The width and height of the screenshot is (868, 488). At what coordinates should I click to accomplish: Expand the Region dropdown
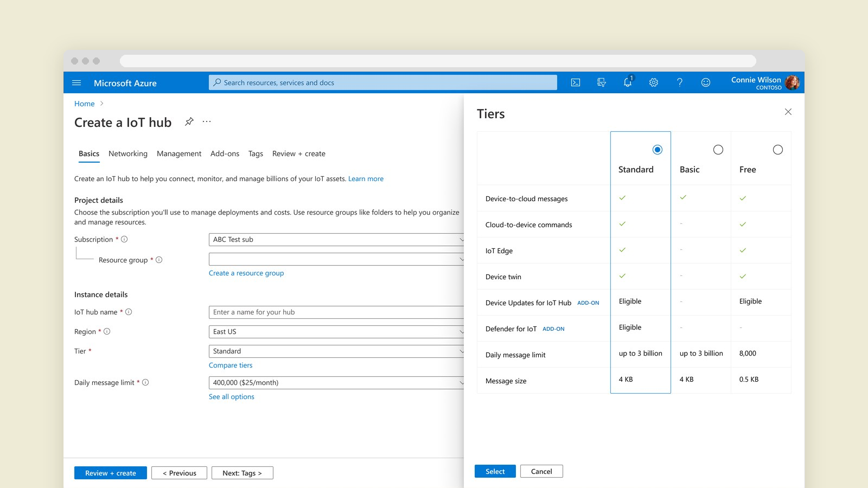pos(336,332)
